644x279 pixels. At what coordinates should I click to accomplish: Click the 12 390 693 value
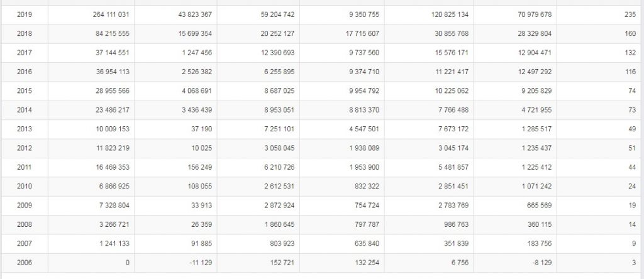[277, 53]
